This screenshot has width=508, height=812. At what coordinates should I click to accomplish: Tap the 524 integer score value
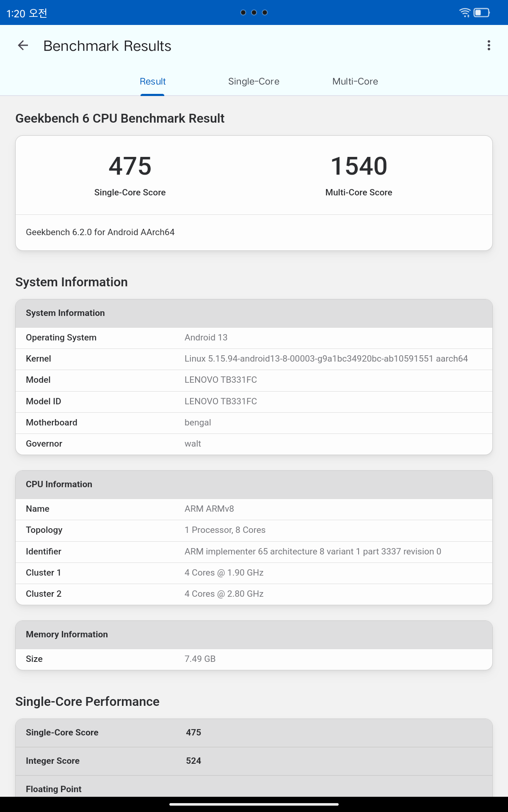pyautogui.click(x=194, y=761)
